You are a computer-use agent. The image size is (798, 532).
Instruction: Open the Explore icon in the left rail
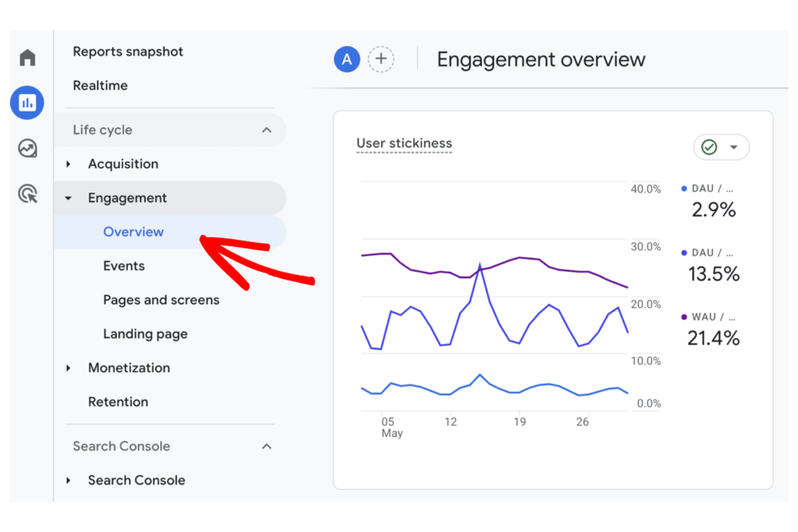(26, 148)
